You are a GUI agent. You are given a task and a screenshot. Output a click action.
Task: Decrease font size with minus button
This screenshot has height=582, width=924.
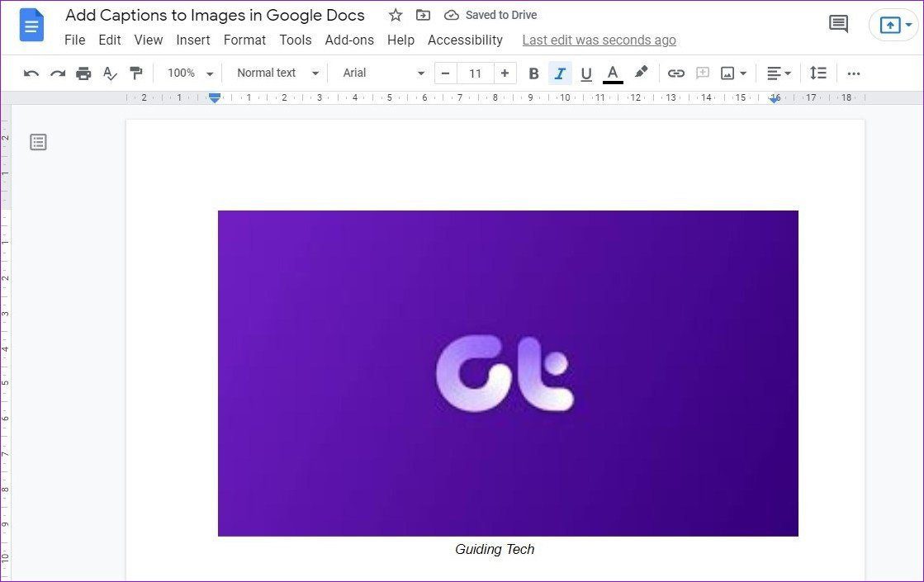pyautogui.click(x=446, y=73)
